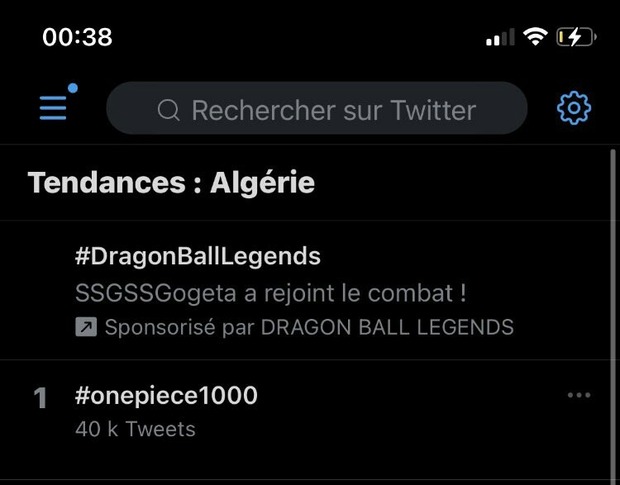Tap the 40 k Tweets count

(x=135, y=430)
